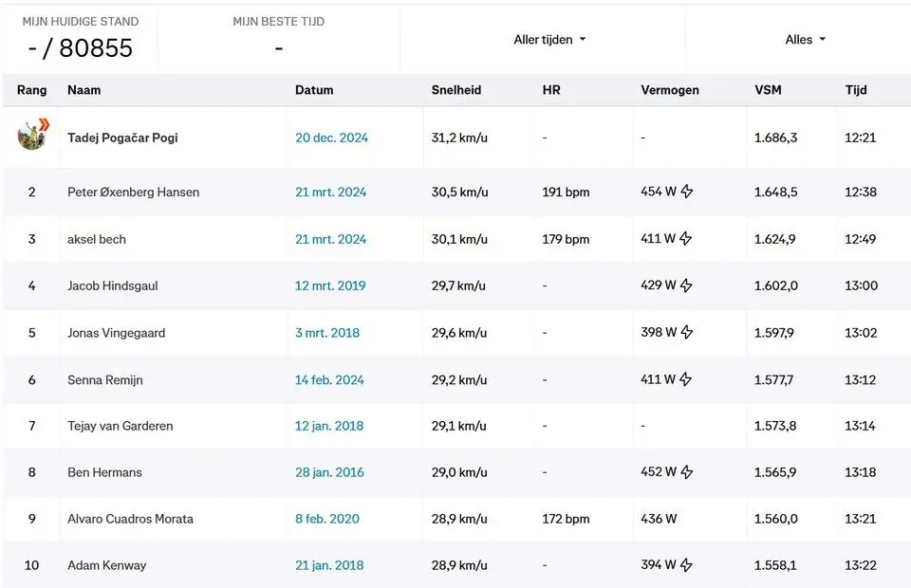Click power meter icon on Senna Remijn row
Image resolution: width=911 pixels, height=588 pixels.
coord(685,379)
